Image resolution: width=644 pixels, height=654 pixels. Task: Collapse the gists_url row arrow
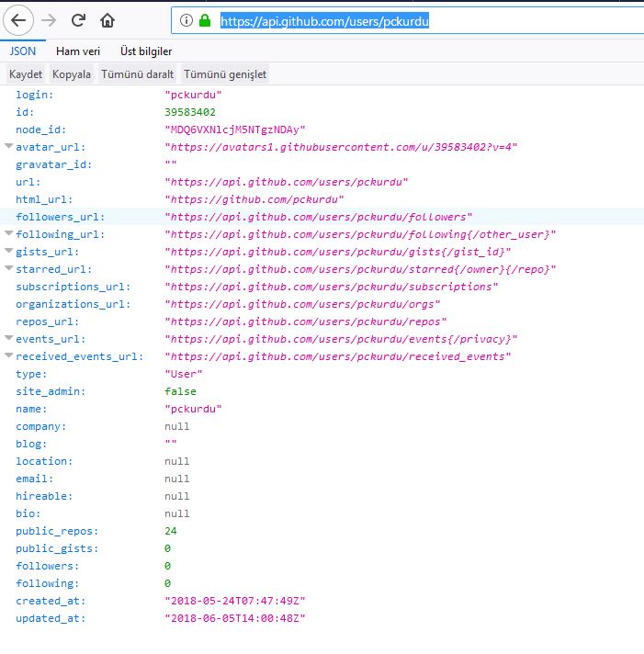point(9,251)
